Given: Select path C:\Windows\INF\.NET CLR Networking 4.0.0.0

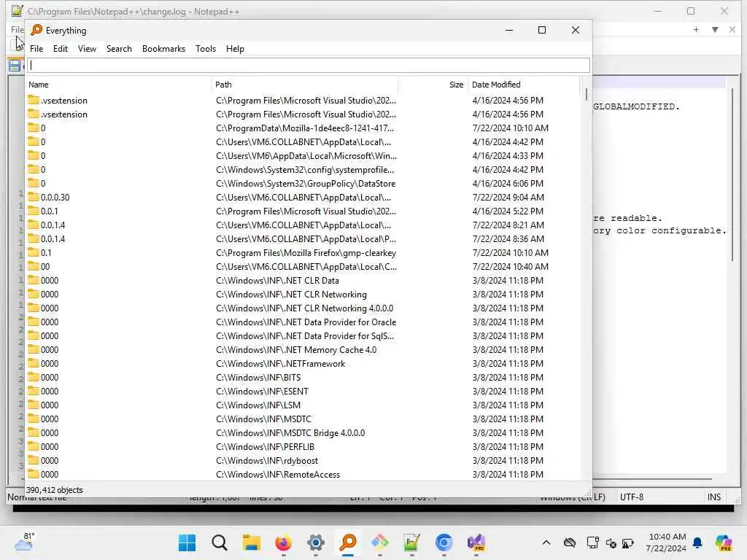Looking at the screenshot, I should (x=304, y=308).
